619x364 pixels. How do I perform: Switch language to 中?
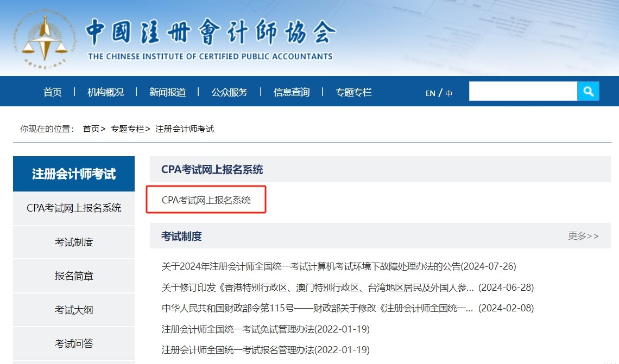click(449, 93)
